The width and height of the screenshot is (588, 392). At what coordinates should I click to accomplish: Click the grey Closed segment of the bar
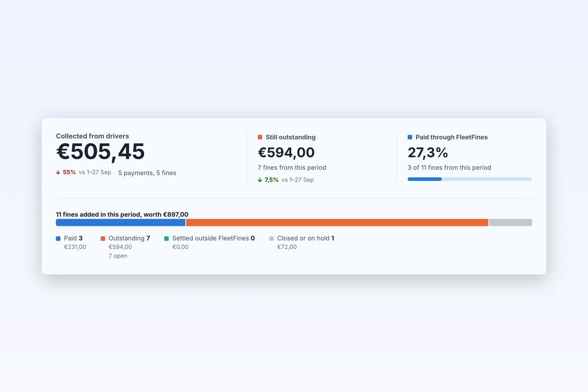[510, 223]
